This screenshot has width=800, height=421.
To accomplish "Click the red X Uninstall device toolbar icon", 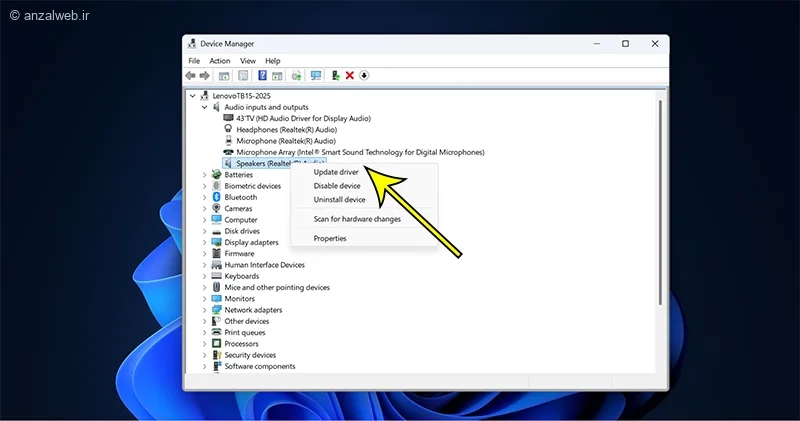I will 350,75.
